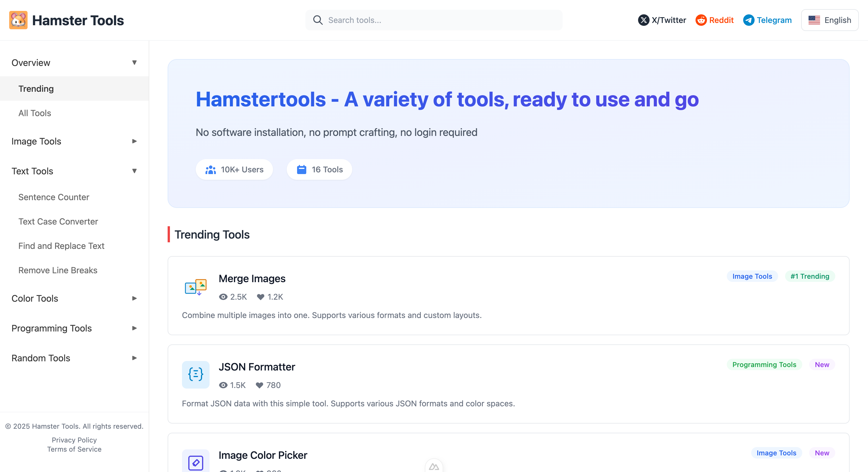
Task: Click the #1 Trending badge
Action: point(810,276)
